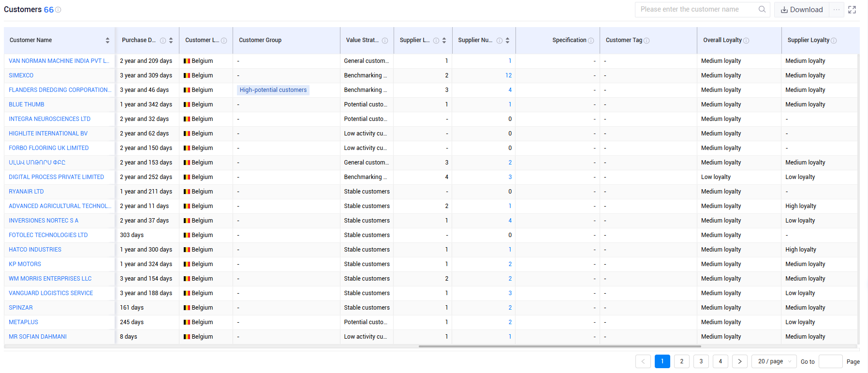Click supplier number 4 in FLANDERS DREDGING row
Viewport: 868px width, 373px height.
[x=510, y=90]
